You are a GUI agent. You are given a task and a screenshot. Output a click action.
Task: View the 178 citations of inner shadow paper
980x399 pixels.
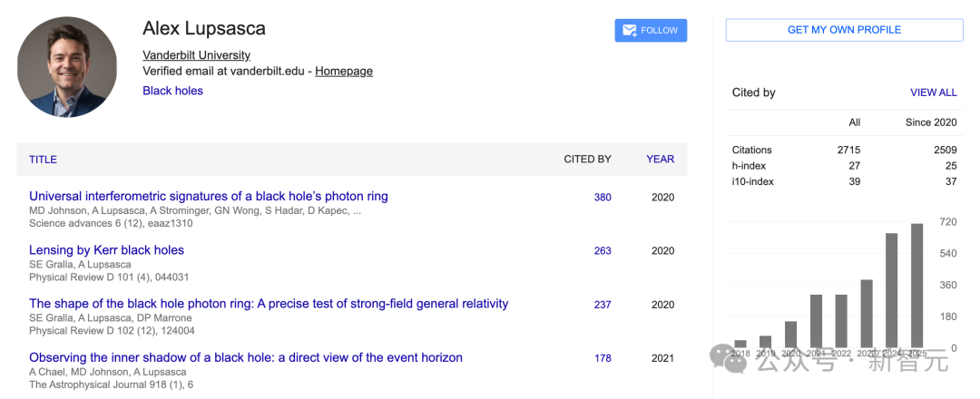603,358
